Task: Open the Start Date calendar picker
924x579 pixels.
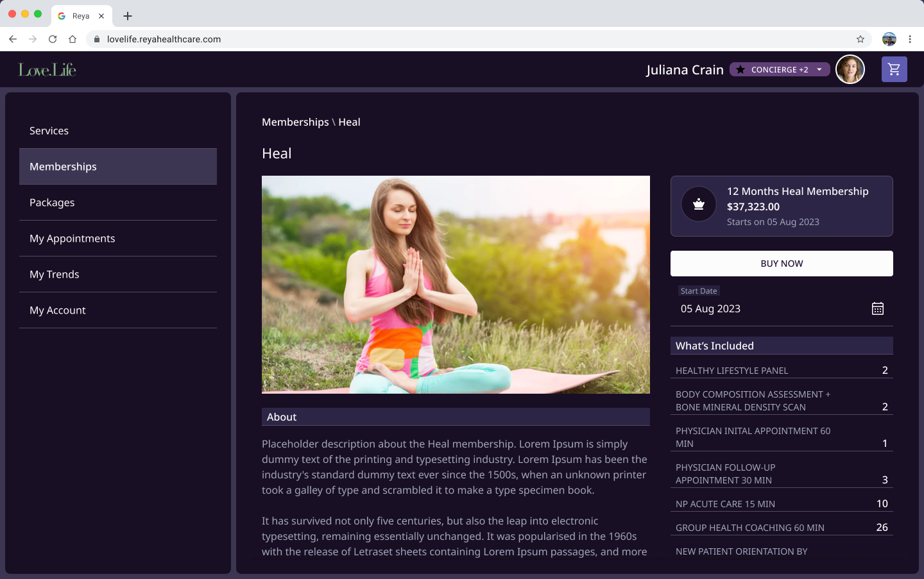Action: [x=877, y=308]
